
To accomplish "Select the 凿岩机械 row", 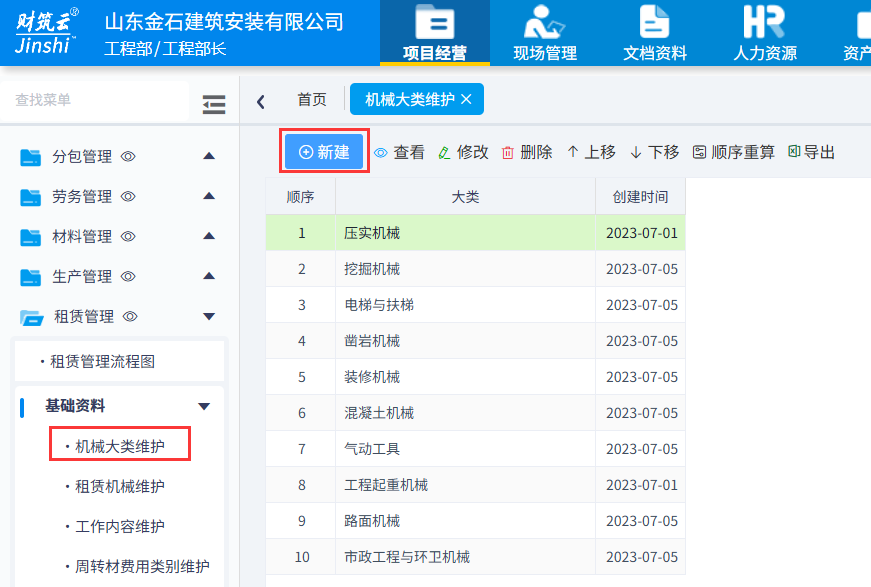I will (x=475, y=341).
